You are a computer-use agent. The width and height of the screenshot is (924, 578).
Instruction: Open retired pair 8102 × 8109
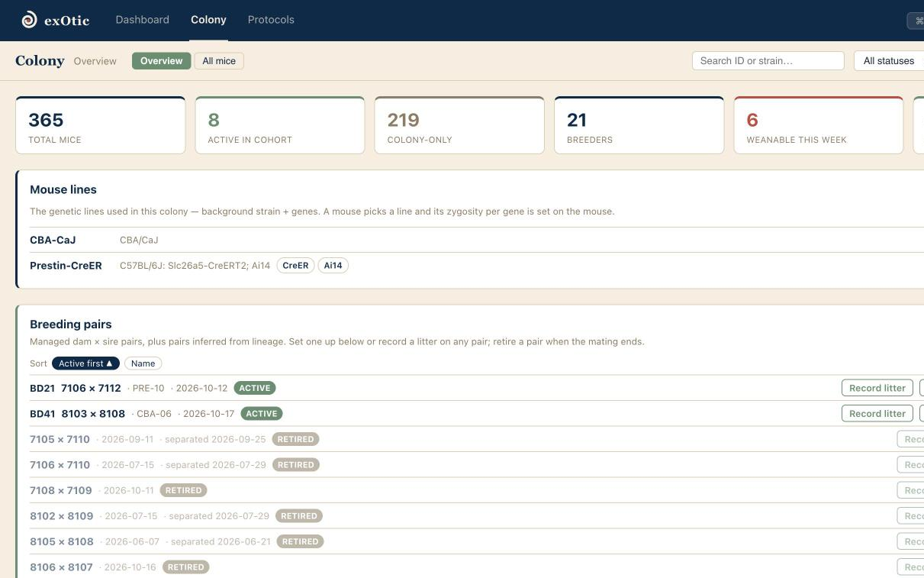click(x=62, y=516)
